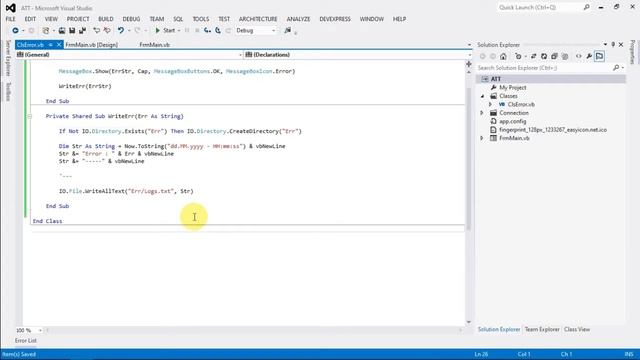
Task: Open the BUILD menu
Action: [106, 19]
